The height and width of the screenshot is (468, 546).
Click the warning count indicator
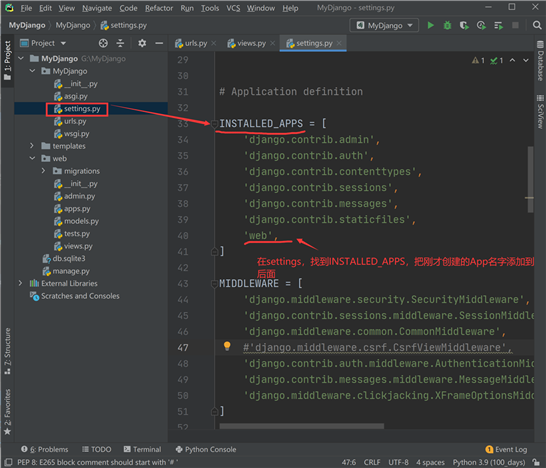tap(478, 60)
